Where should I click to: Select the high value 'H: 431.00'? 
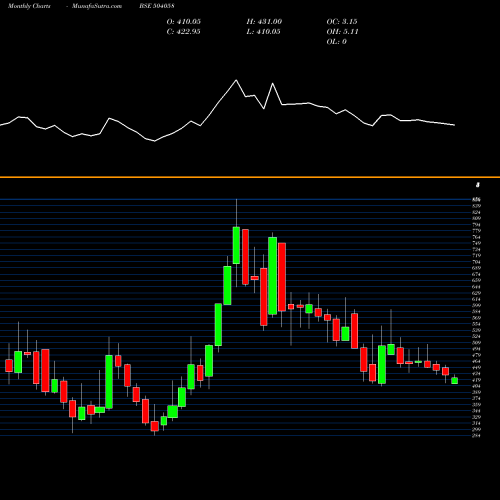click(264, 22)
